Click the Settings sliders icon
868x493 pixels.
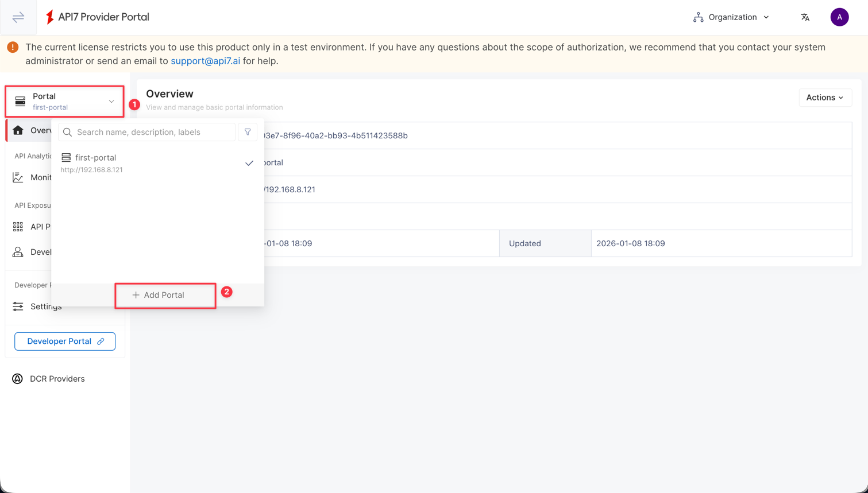click(x=18, y=306)
